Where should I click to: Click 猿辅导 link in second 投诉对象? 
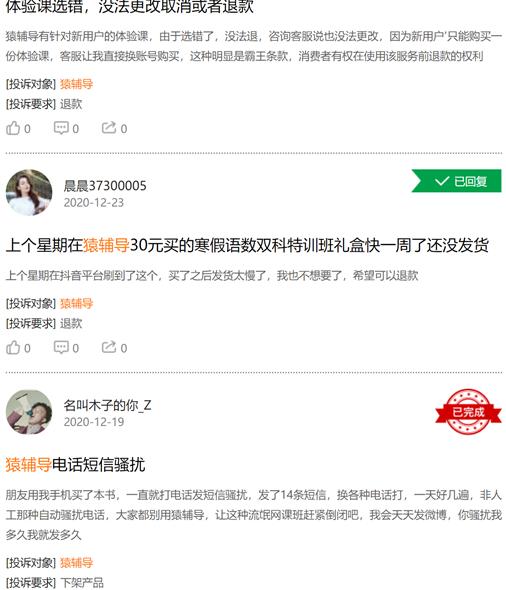pyautogui.click(x=76, y=303)
